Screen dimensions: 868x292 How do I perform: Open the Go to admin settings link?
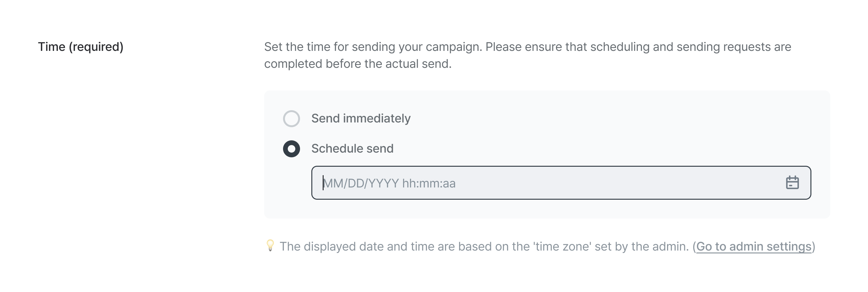[x=754, y=246]
